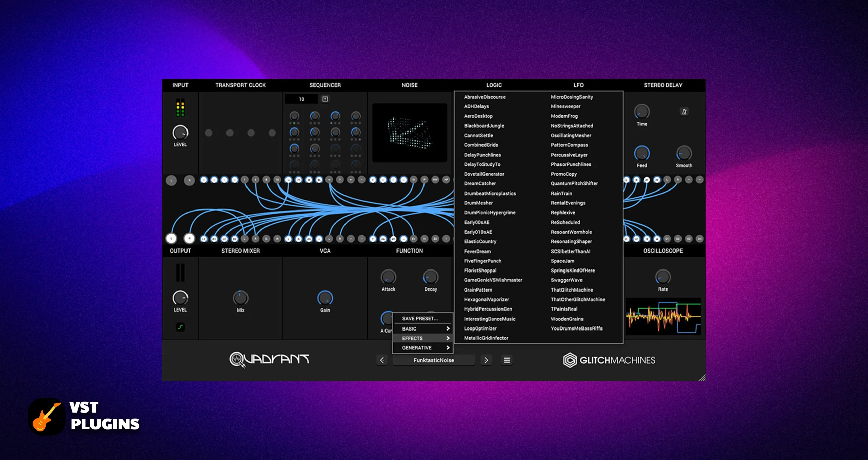
Task: Click the first knob in the sequencer grid
Action: [x=294, y=116]
